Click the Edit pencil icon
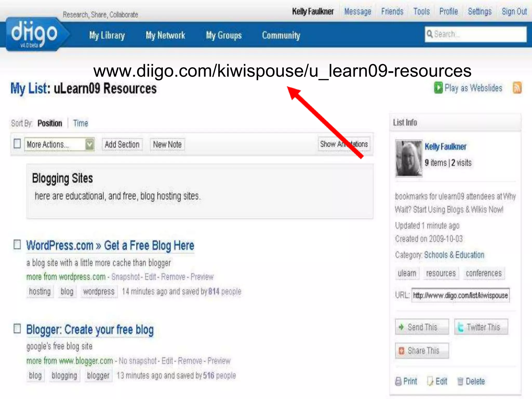The height and width of the screenshot is (399, 532). tap(430, 381)
